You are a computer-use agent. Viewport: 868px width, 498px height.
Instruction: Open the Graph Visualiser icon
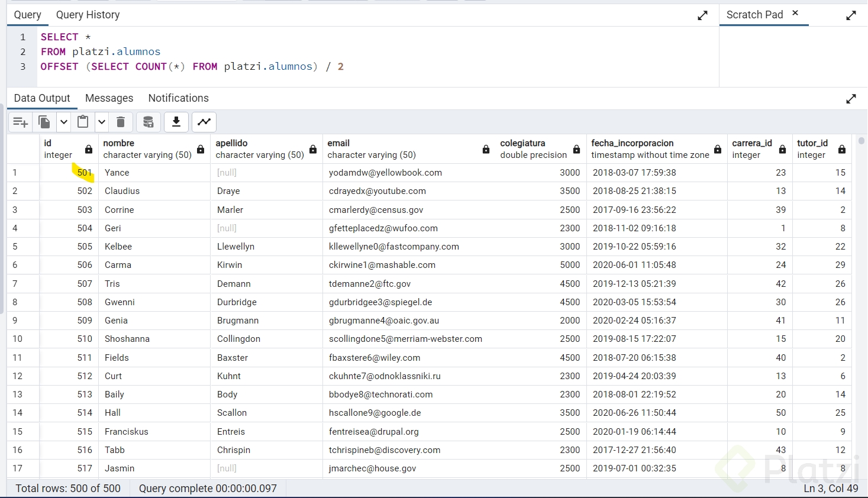(204, 122)
